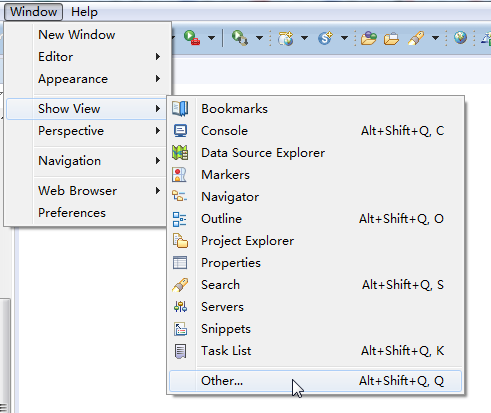Click the Navigator view icon
The width and height of the screenshot is (491, 413).
(x=179, y=196)
